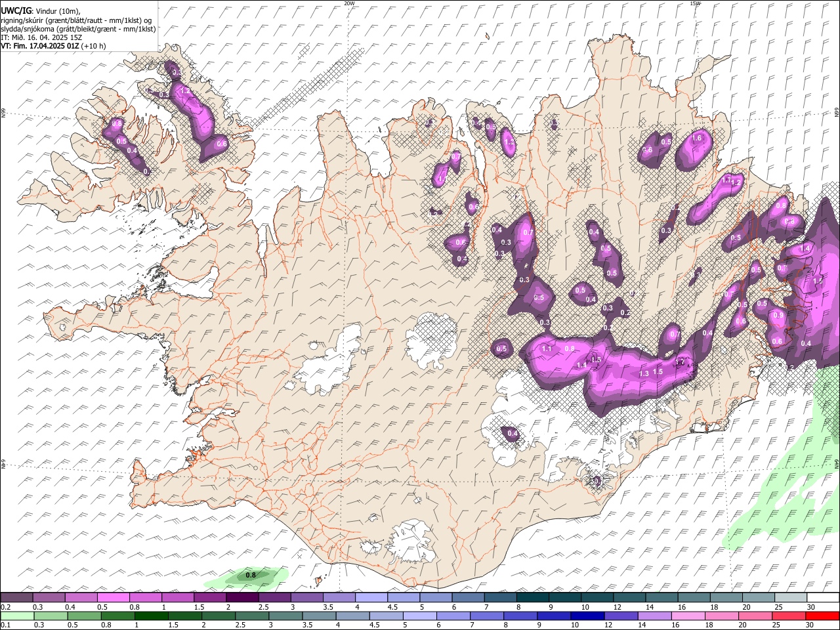Click the 'UWC/IG: Vindur (10m),' title line
The image size is (840, 630).
[x=41, y=10]
